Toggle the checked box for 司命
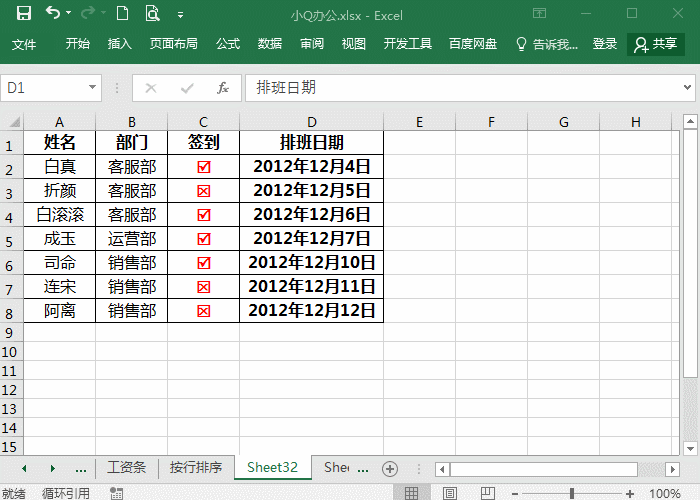700x500 pixels. 204,263
